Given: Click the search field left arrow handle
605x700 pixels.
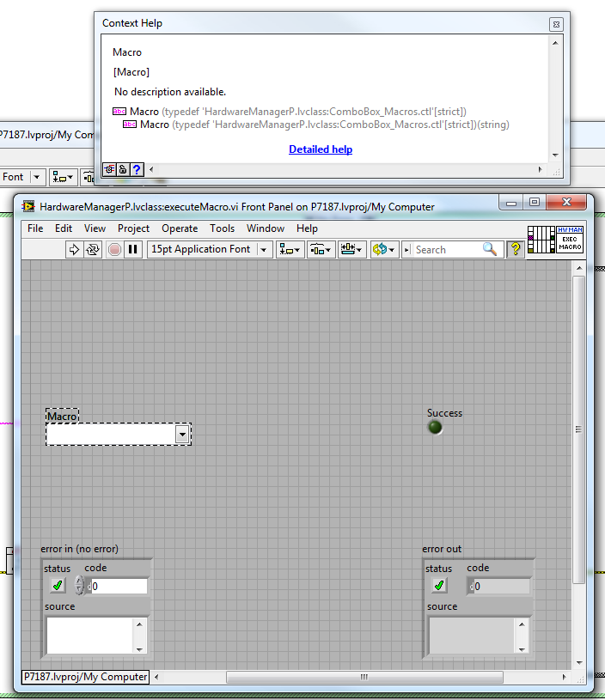Looking at the screenshot, I should point(406,250).
